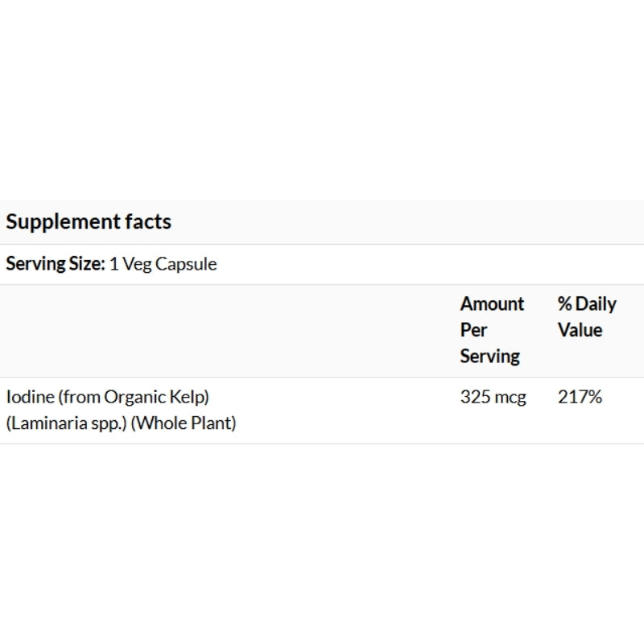
Task: Click the 1 Veg Capsule text
Action: pyautogui.click(x=163, y=264)
